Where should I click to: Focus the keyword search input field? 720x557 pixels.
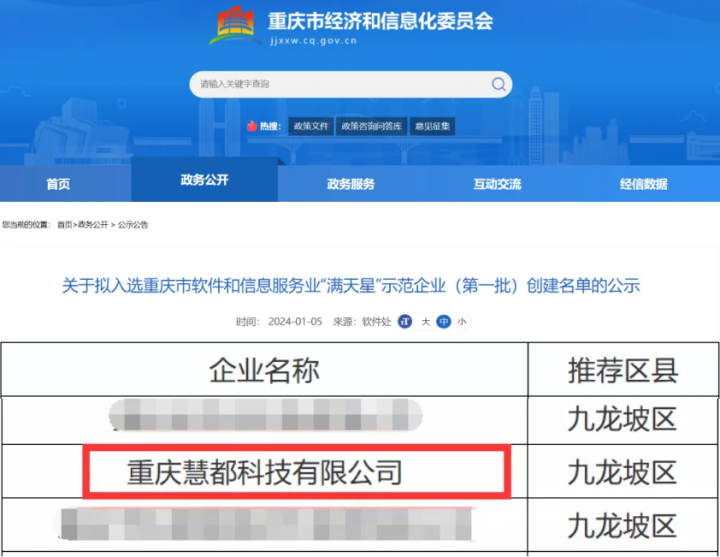340,85
